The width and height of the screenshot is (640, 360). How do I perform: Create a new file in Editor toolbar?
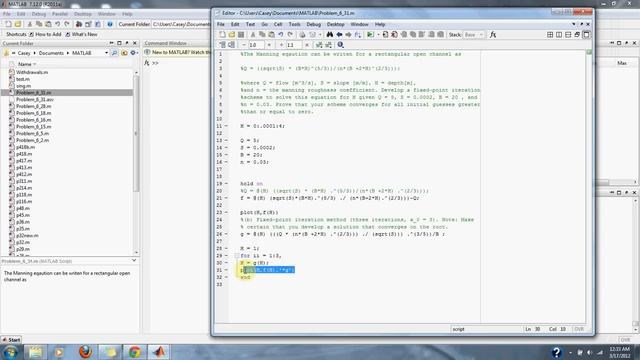click(222, 35)
